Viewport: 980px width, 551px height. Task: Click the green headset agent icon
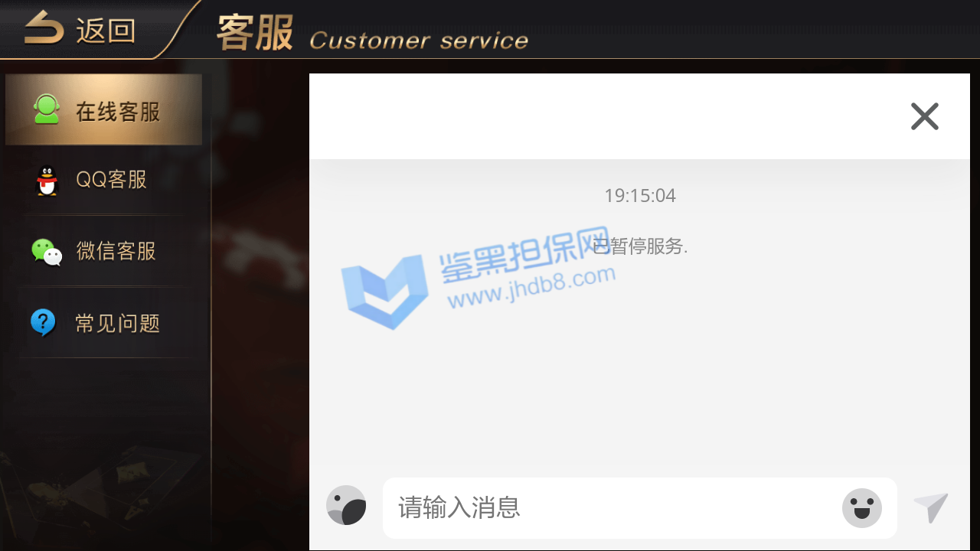coord(47,109)
